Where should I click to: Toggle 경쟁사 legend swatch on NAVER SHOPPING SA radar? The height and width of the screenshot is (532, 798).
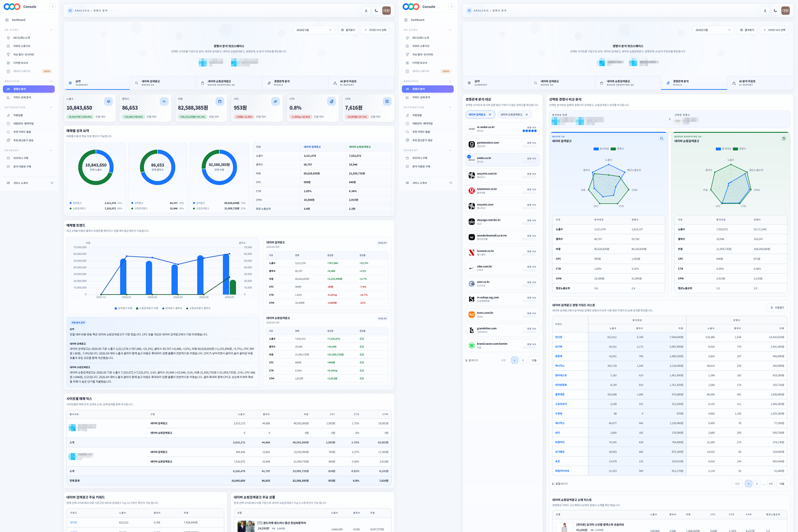click(735, 149)
